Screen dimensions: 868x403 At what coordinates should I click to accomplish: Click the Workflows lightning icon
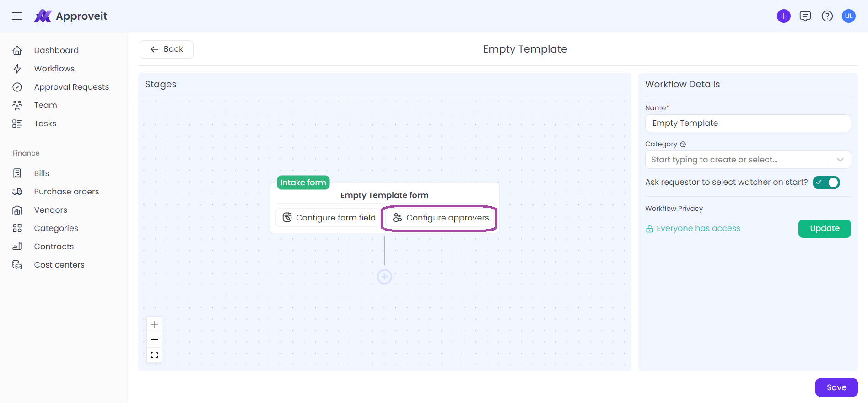(17, 69)
